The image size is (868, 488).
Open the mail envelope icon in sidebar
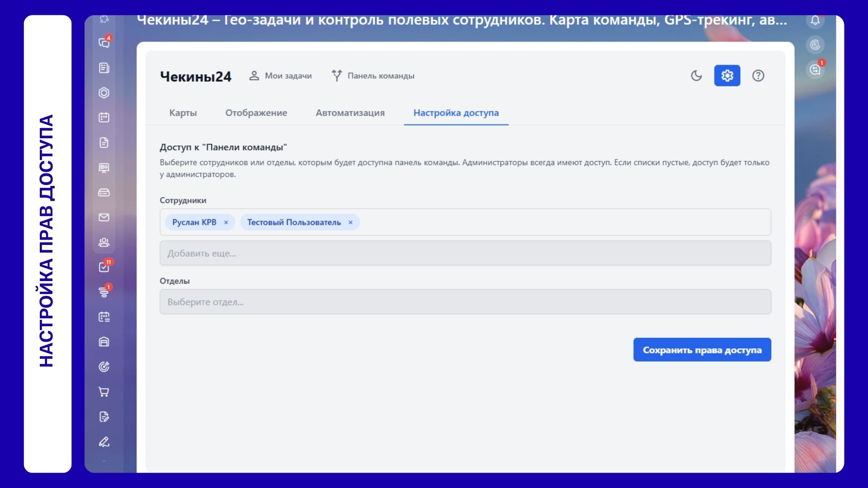(104, 217)
